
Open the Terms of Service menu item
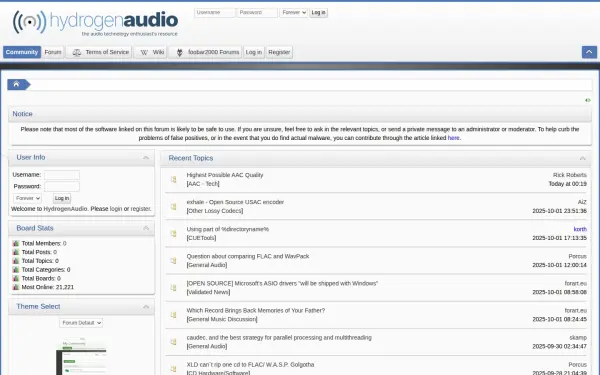(x=99, y=52)
